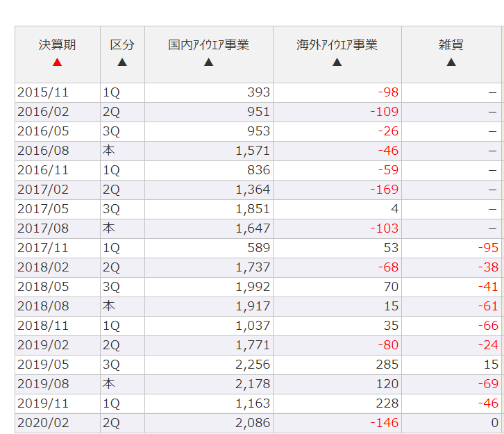Click the 海外アイウエア事業 header text

point(337,44)
